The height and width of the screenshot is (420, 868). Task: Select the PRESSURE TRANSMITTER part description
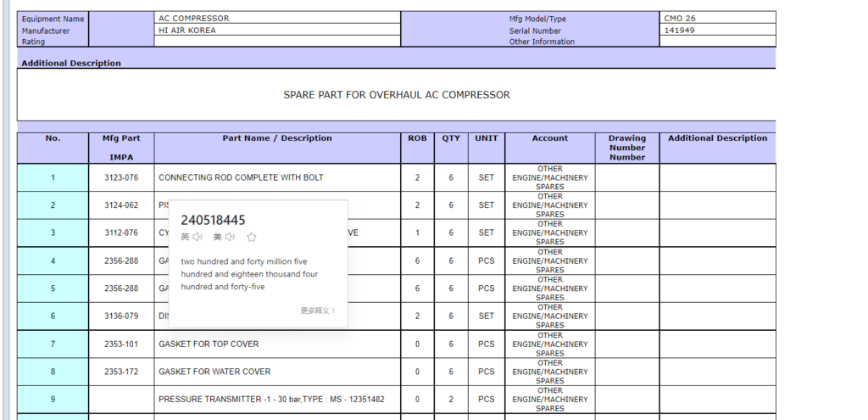point(271,399)
